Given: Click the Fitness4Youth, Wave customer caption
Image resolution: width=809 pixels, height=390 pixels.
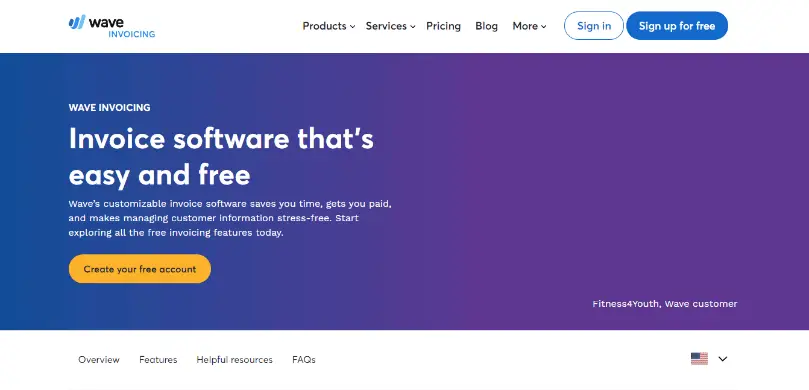Looking at the screenshot, I should tap(665, 304).
